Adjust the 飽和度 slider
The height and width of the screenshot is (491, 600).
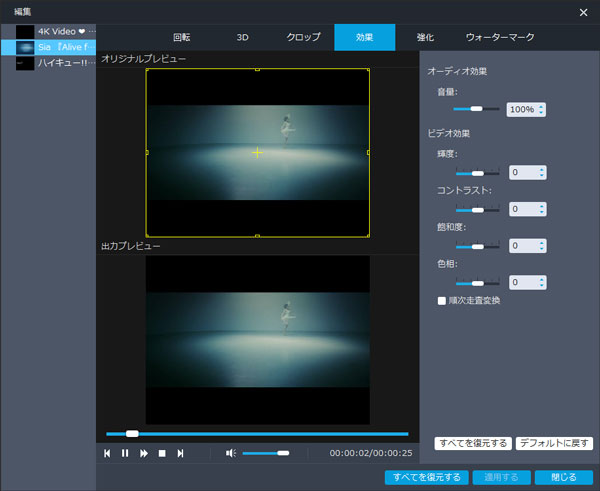[478, 247]
